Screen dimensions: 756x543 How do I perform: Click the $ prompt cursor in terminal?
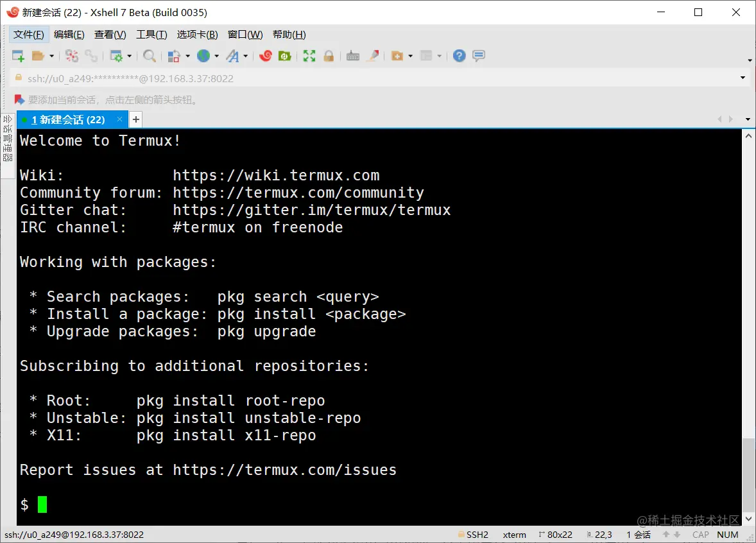[x=42, y=504]
